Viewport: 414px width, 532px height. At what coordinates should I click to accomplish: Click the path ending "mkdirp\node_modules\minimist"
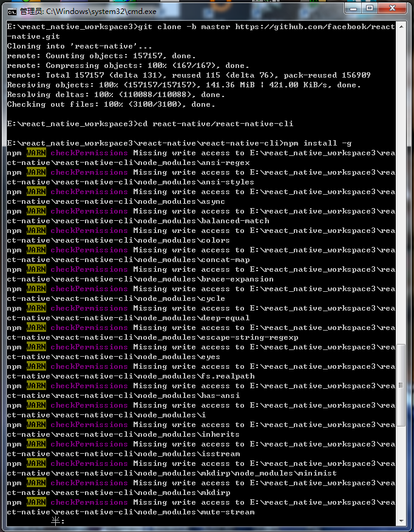point(172,473)
